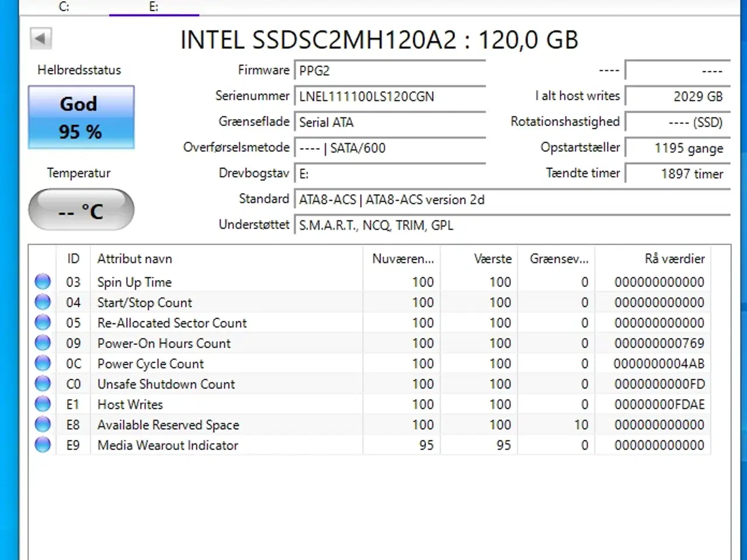Select the Media Wearout Indicator row
Image resolution: width=747 pixels, height=560 pixels.
click(370, 445)
